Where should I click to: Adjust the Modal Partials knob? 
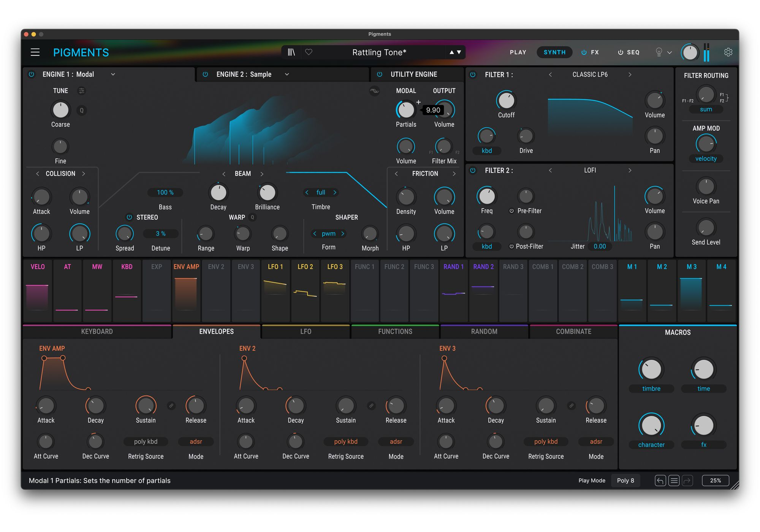[406, 110]
